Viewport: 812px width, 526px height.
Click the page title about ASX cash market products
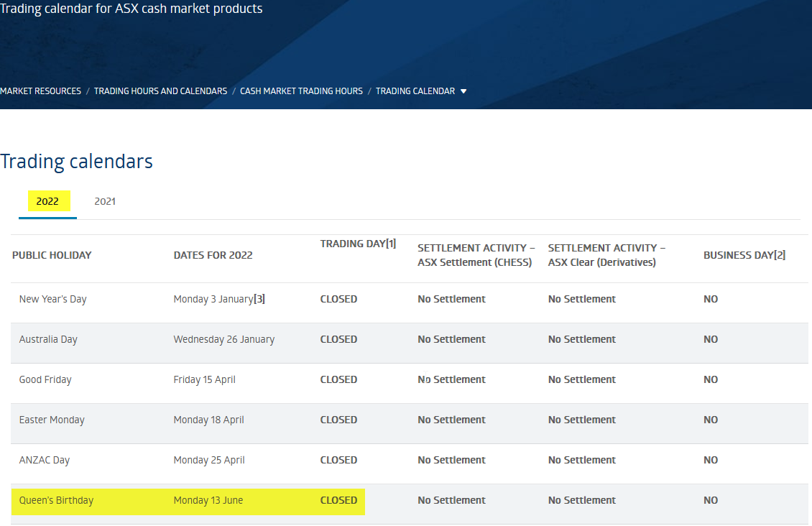(x=131, y=9)
